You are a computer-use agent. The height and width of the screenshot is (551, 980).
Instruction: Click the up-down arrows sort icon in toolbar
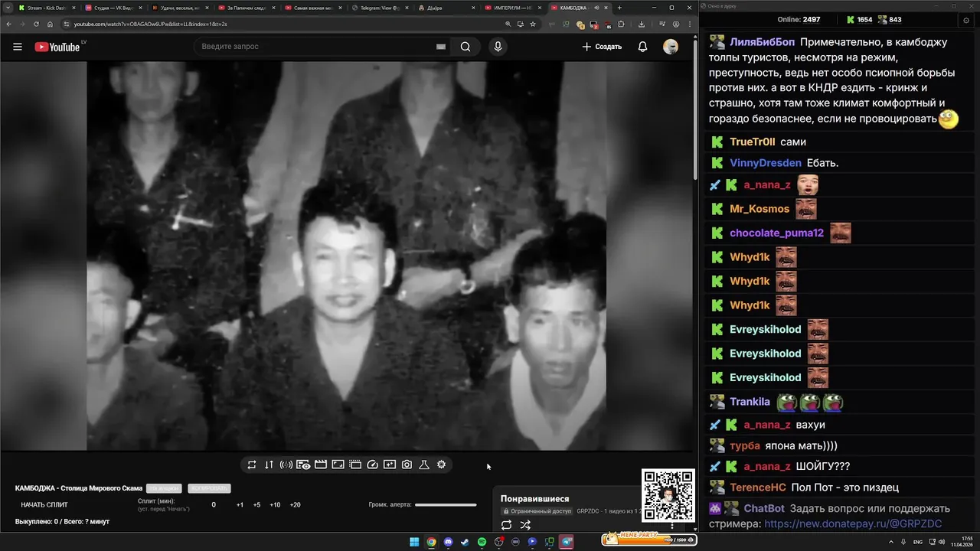269,465
